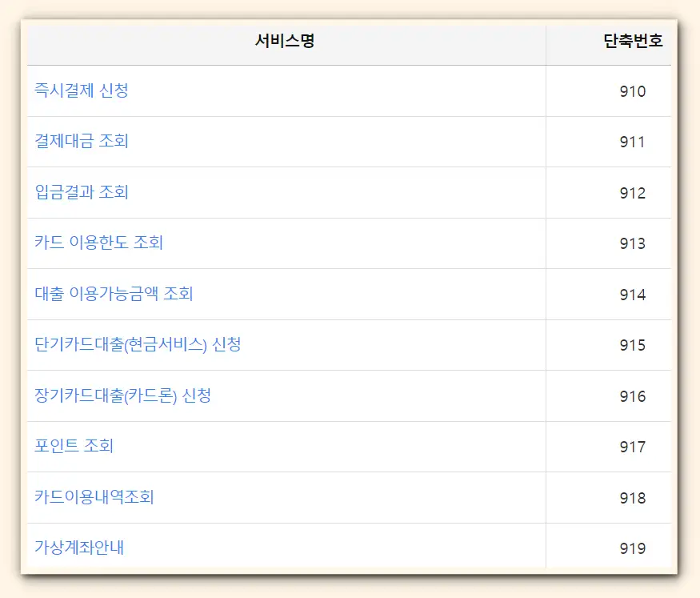
Task: Select the shortcut number 916
Action: click(633, 396)
